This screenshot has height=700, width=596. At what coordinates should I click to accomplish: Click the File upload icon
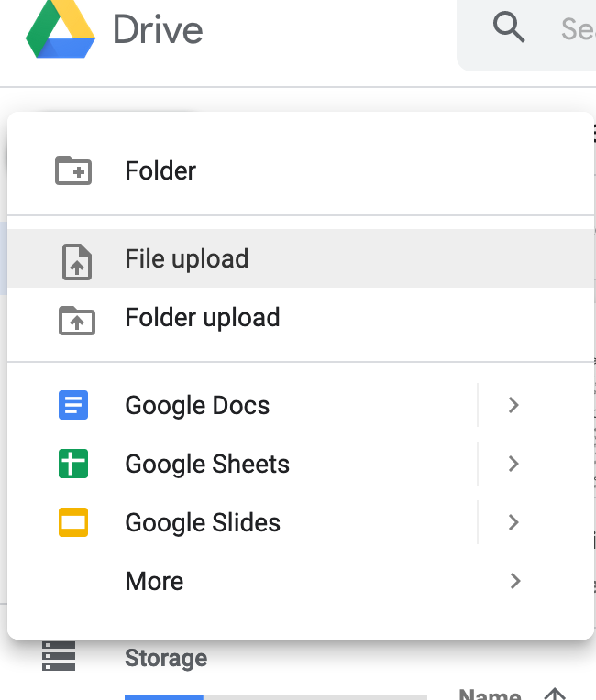point(77,262)
